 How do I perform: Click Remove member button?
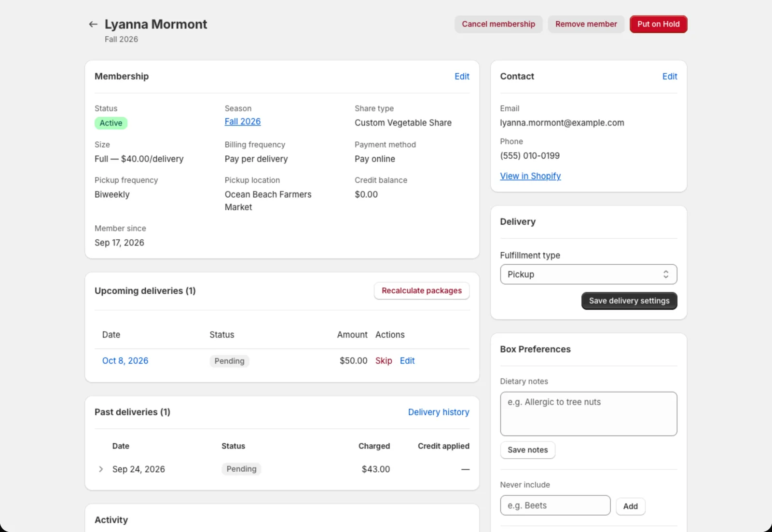point(586,24)
